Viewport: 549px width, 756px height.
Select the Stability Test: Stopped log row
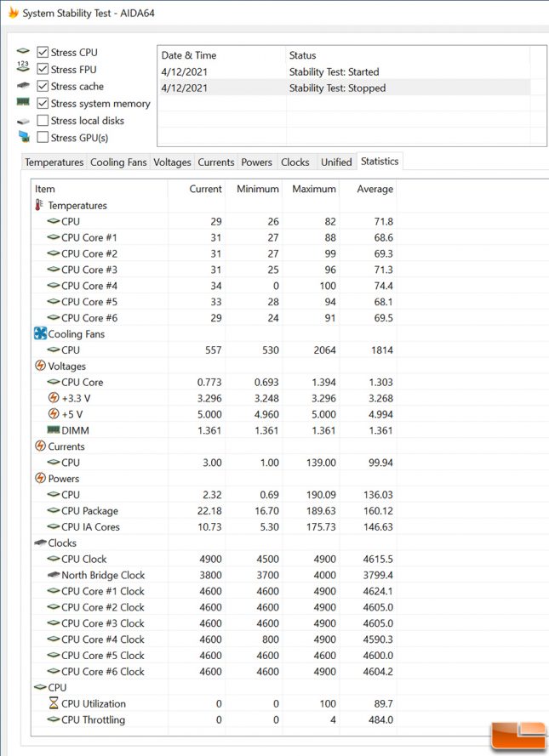[x=344, y=88]
